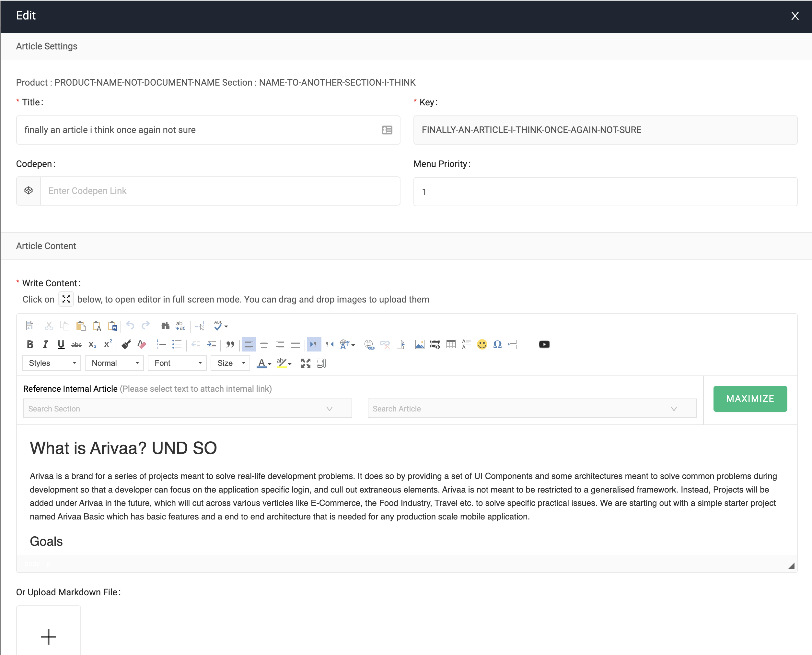This screenshot has width=812, height=655.
Task: Click the toolbar Maximize editor icon
Action: [306, 363]
